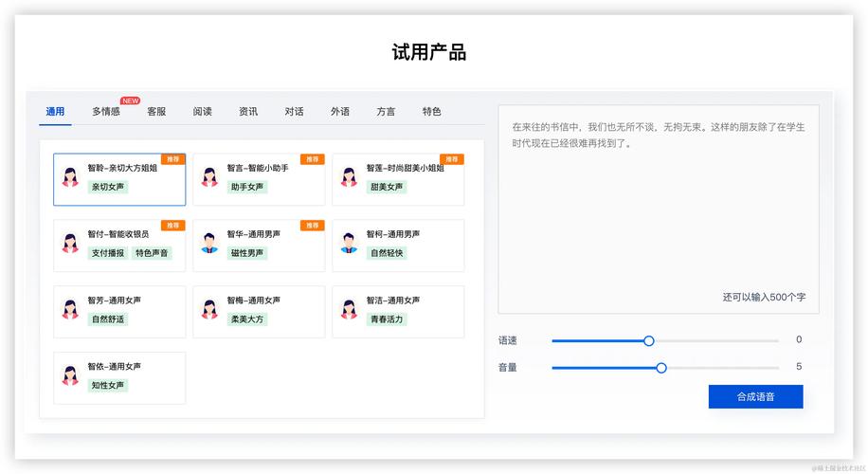This screenshot has width=868, height=474.
Task: Select the 智洁-通用女声 voice name
Action: point(393,301)
